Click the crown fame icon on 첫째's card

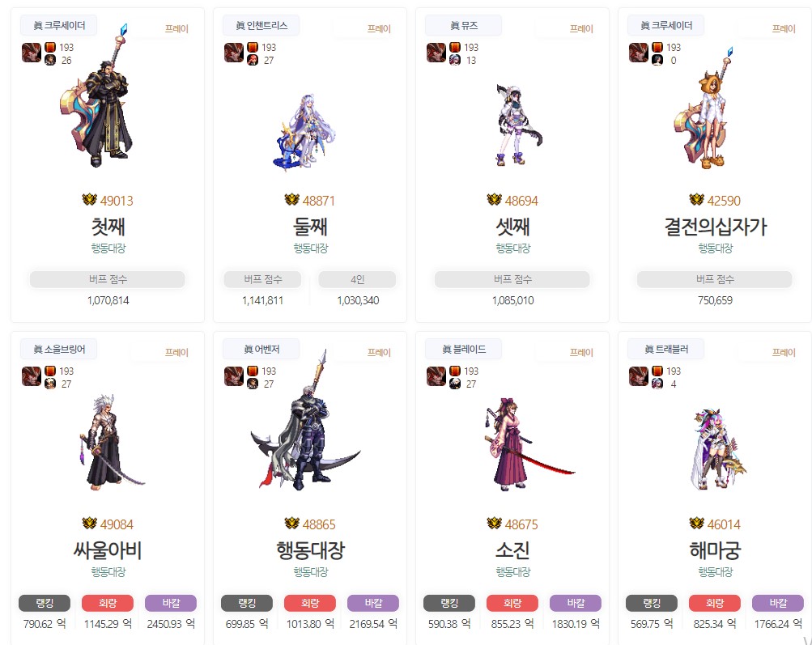point(90,200)
